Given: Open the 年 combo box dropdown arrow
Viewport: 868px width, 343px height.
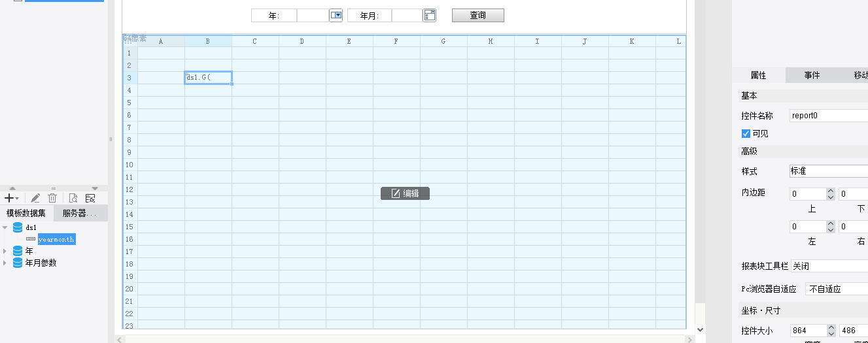Looking at the screenshot, I should point(336,16).
